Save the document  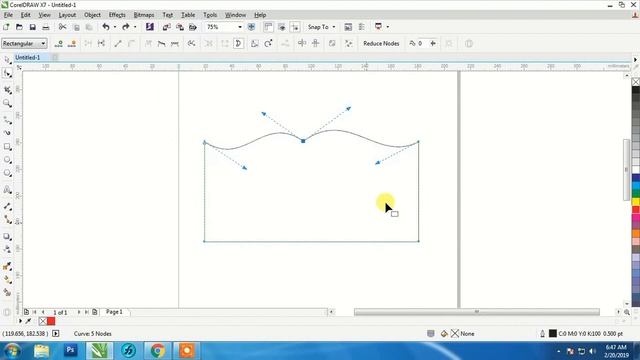[32, 27]
